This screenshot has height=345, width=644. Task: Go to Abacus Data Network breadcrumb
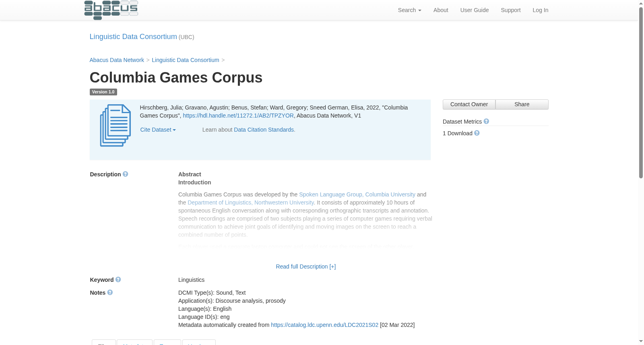(117, 60)
